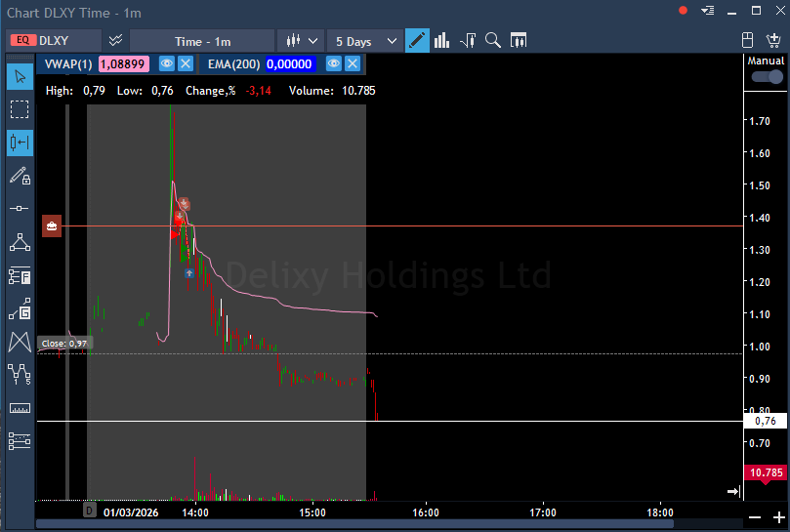Select the dashed rectangle selection tool
This screenshot has width=790, height=532.
(x=20, y=109)
